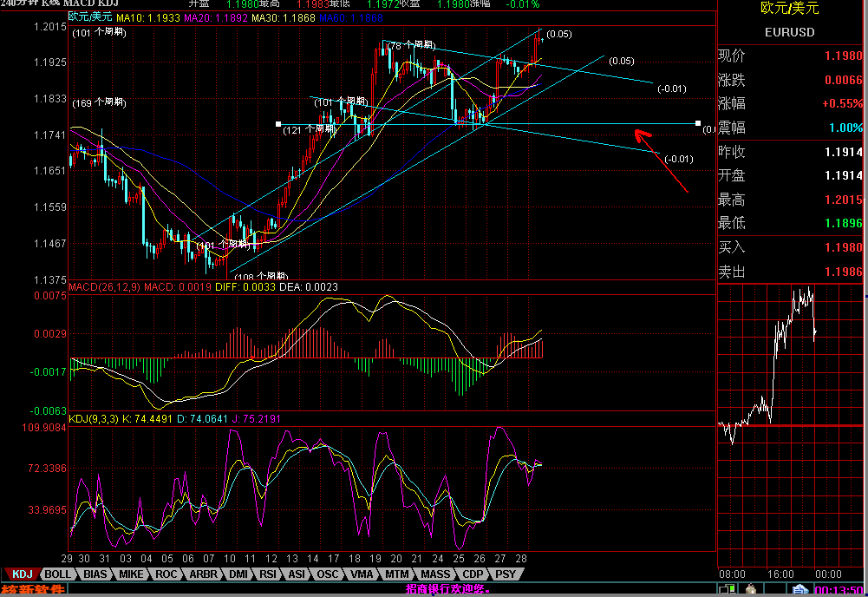Select the OSC indicator tab

[x=327, y=574]
